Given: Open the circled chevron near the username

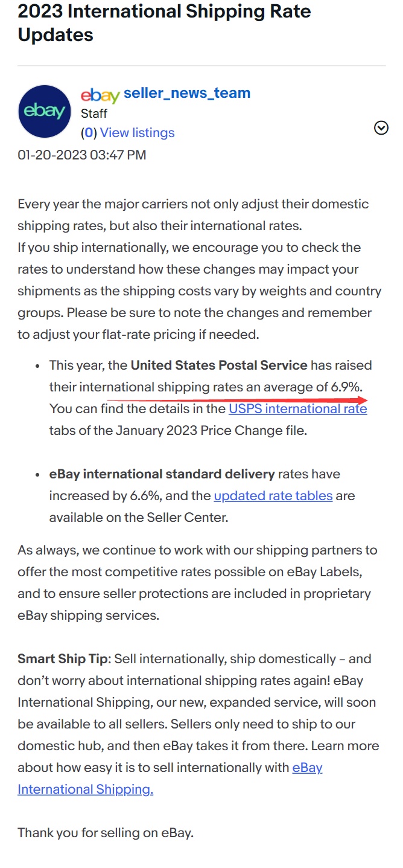Looking at the screenshot, I should [381, 127].
